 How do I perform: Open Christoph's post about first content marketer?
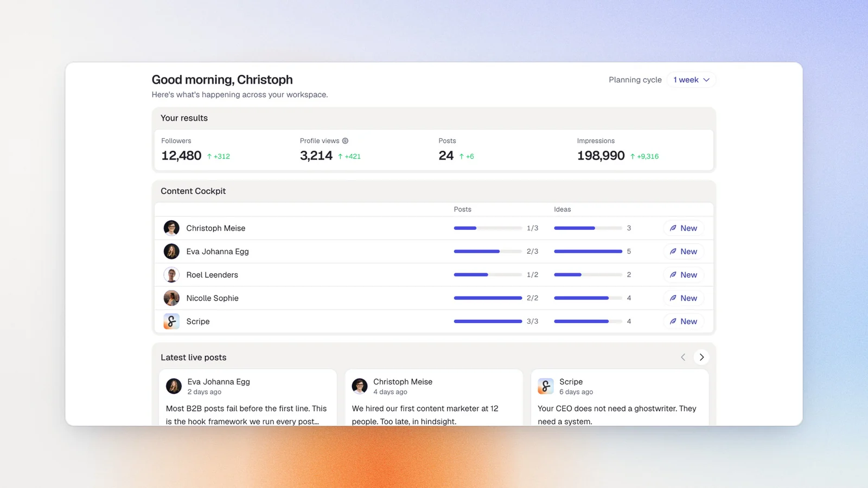point(434,398)
